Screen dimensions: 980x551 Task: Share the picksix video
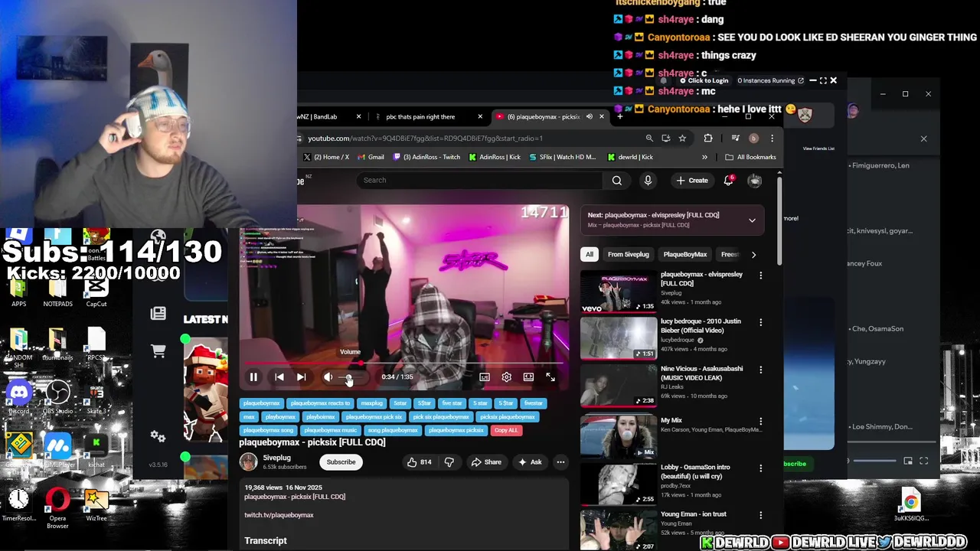[486, 462]
